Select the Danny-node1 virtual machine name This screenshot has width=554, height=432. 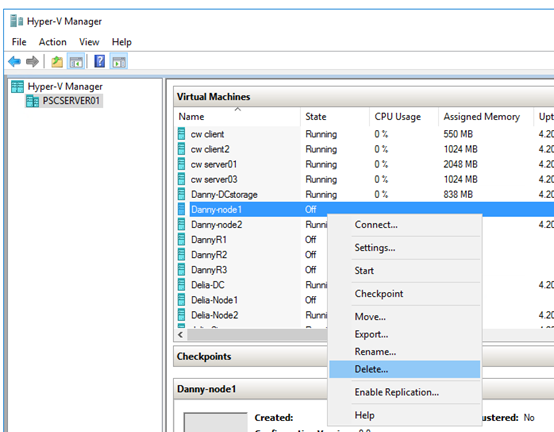point(216,209)
